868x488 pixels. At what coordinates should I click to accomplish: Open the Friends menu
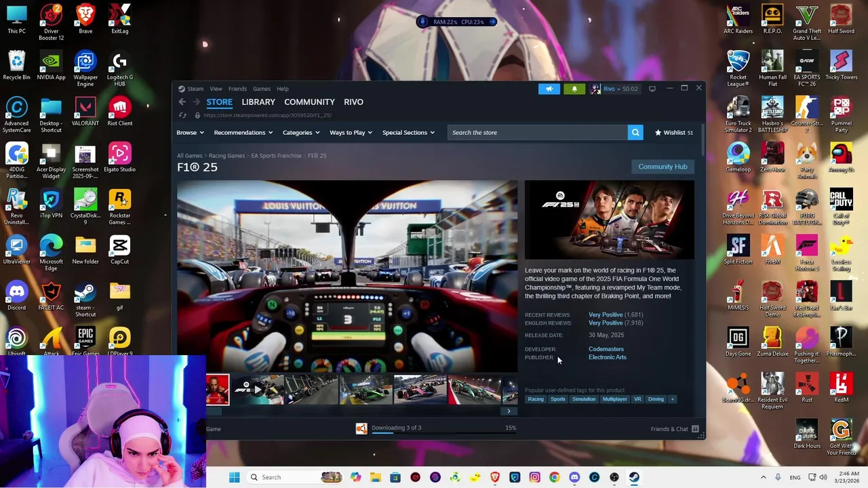237,89
